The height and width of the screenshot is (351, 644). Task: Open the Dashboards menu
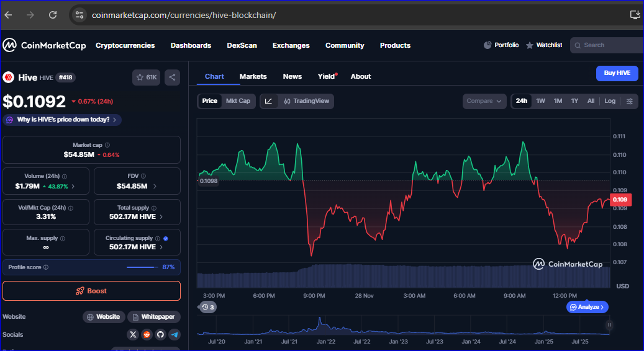click(191, 45)
